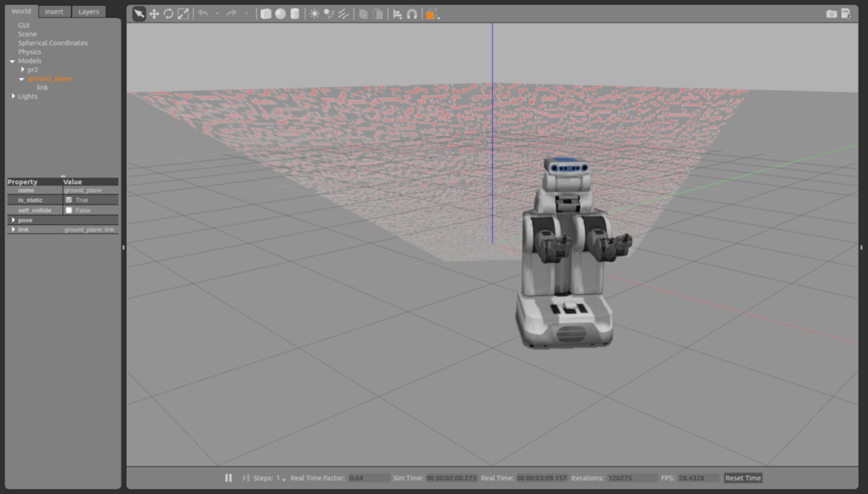Viewport: 868px width, 494px height.
Task: Insert a cylinder shape
Action: pos(294,14)
